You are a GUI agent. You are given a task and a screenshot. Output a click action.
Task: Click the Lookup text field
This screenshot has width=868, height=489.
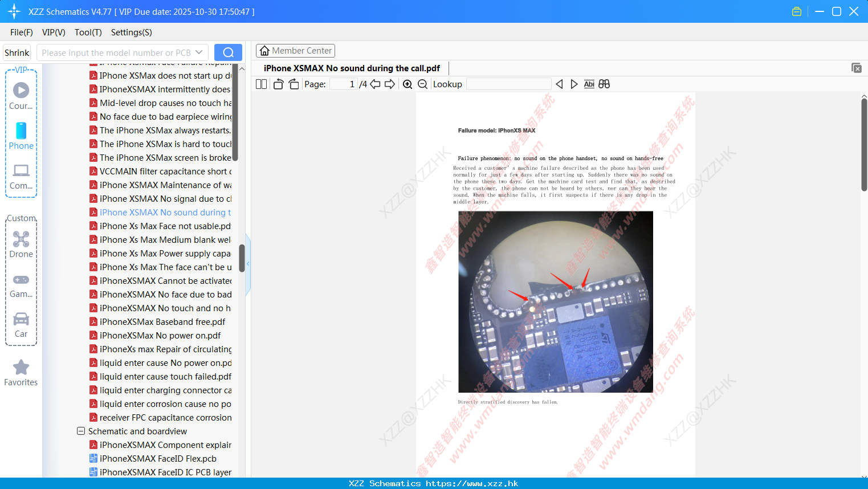(x=509, y=84)
